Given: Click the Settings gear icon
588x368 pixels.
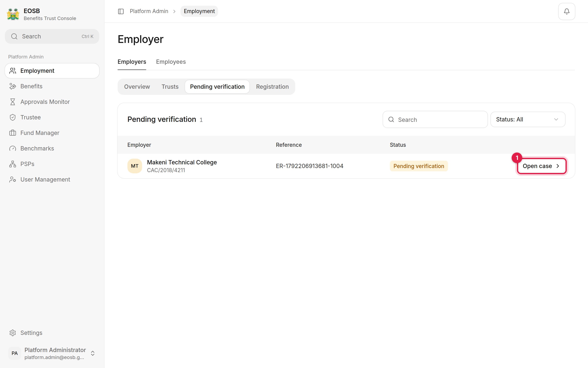Looking at the screenshot, I should click(x=13, y=333).
